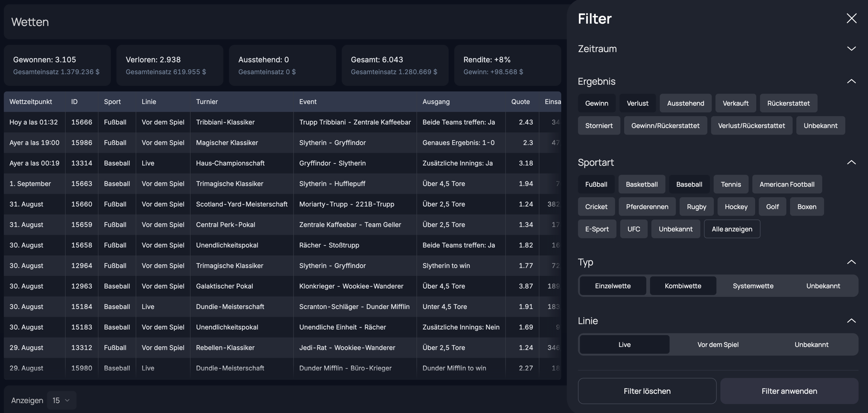Viewport: 868px width, 413px height.
Task: Toggle the American Football filter chip
Action: (786, 185)
